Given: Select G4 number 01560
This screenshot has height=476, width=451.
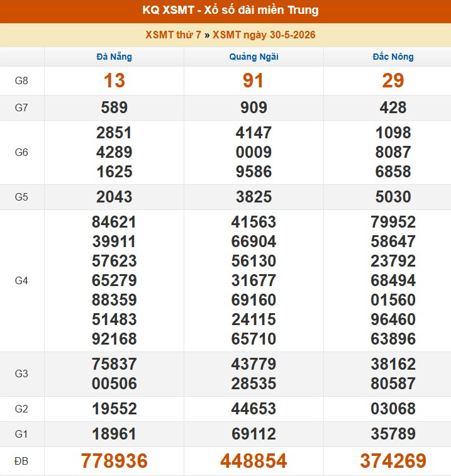Looking at the screenshot, I should click(x=393, y=300).
